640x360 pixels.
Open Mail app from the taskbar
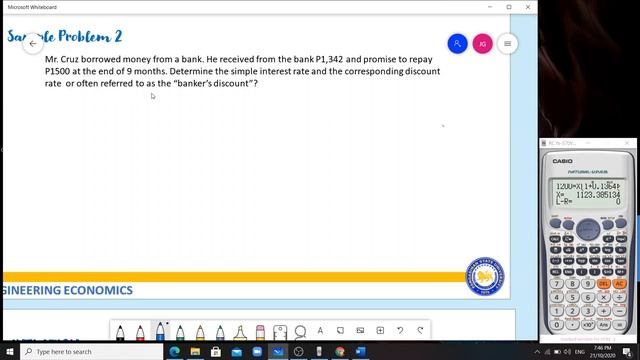pos(236,351)
